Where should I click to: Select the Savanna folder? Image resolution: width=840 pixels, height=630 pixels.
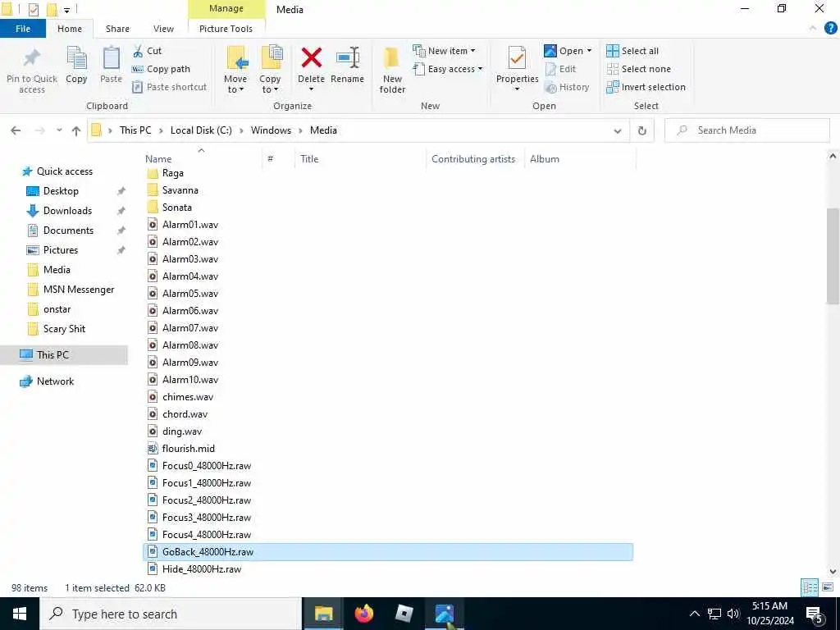(180, 190)
